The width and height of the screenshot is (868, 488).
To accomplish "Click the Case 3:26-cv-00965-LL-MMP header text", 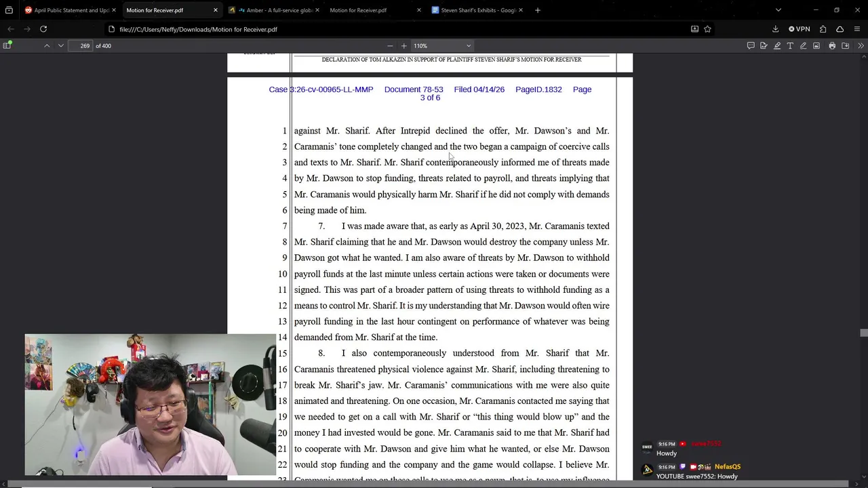I will click(321, 89).
